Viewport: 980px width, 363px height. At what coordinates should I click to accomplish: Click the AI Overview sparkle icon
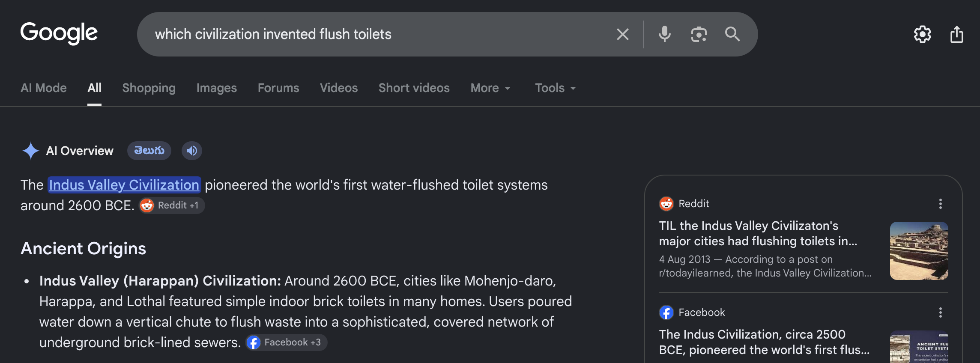[x=31, y=151]
